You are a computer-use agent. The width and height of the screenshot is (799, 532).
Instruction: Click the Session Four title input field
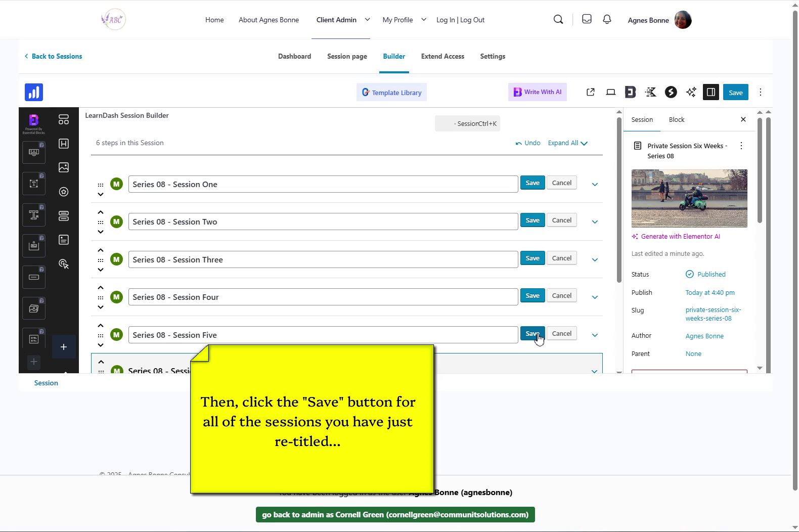tap(323, 297)
